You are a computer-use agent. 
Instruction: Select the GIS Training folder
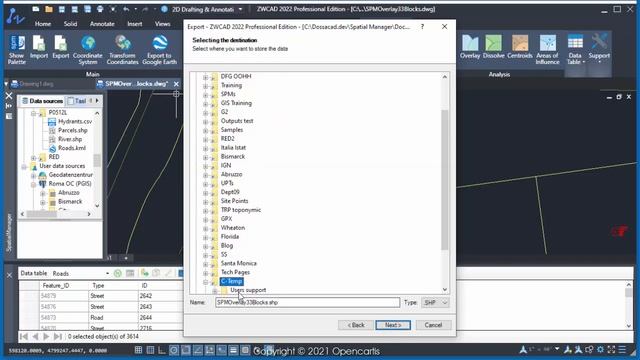click(x=236, y=103)
